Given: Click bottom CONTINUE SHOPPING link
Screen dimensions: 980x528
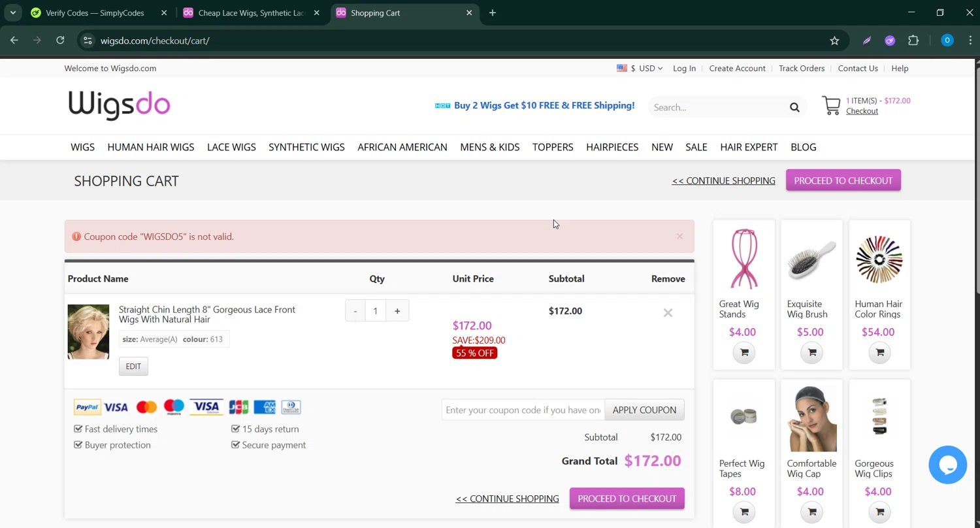Looking at the screenshot, I should 508,499.
